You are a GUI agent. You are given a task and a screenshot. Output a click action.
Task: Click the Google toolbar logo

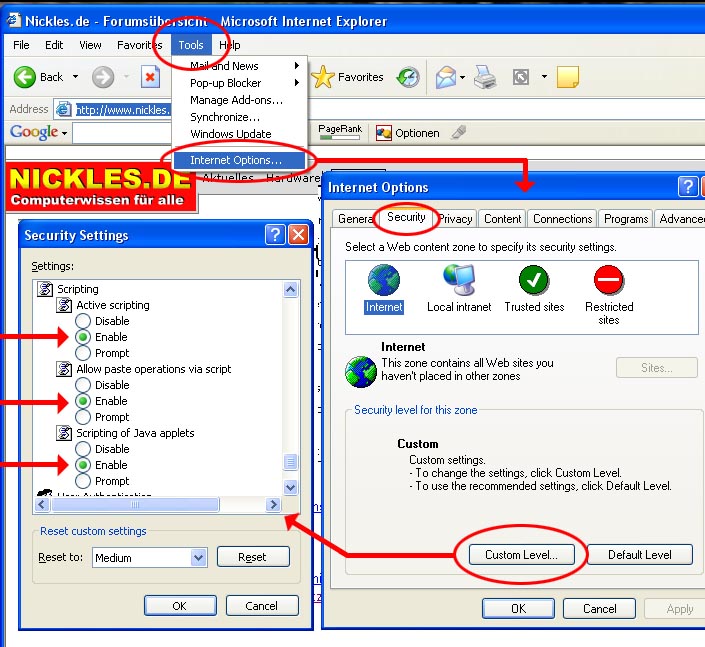click(34, 132)
